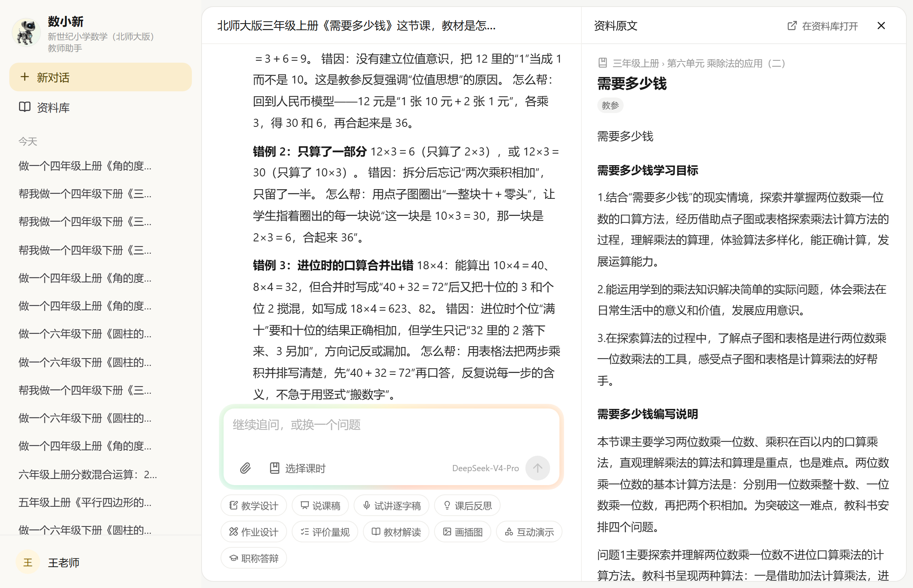Click the open-book icon beside 资料库
This screenshot has width=913, height=588.
(x=25, y=107)
